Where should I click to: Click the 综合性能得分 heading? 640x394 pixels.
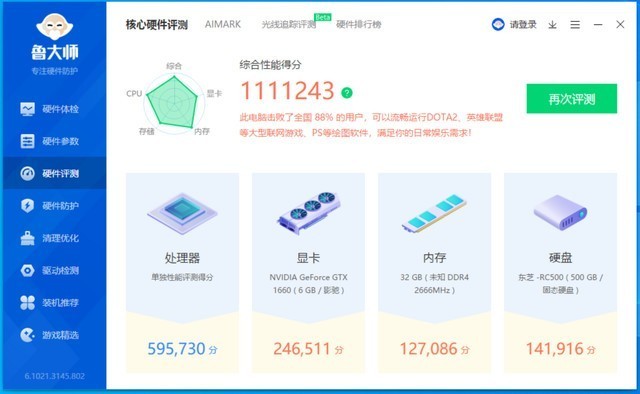pyautogui.click(x=270, y=65)
